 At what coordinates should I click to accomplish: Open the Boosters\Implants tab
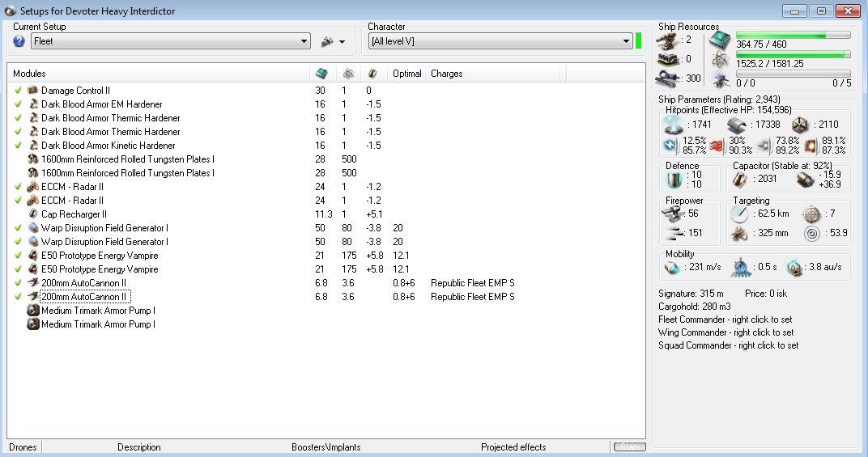coord(326,447)
